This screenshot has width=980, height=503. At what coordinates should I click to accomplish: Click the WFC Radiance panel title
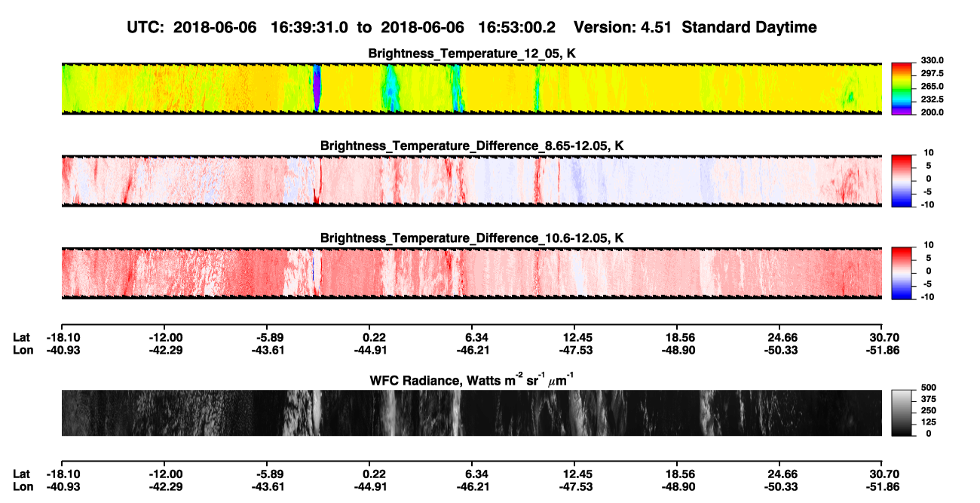pyautogui.click(x=472, y=380)
